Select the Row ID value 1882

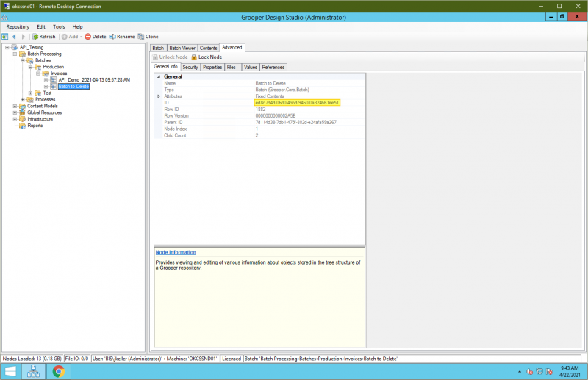pyautogui.click(x=260, y=110)
